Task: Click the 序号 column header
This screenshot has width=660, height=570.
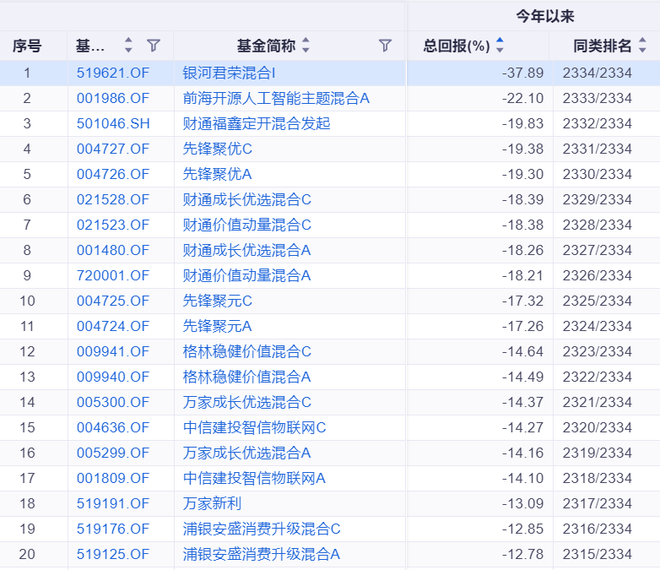Action: click(27, 46)
